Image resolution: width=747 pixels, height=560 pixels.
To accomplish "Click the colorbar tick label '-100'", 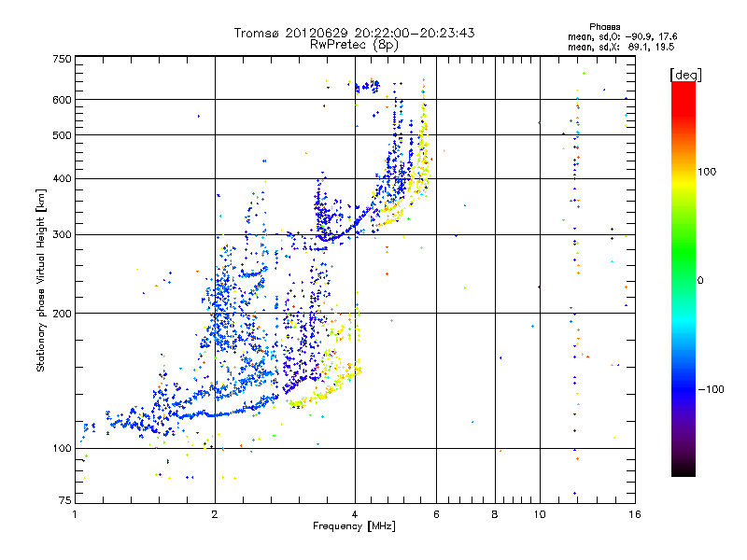I will (711, 389).
